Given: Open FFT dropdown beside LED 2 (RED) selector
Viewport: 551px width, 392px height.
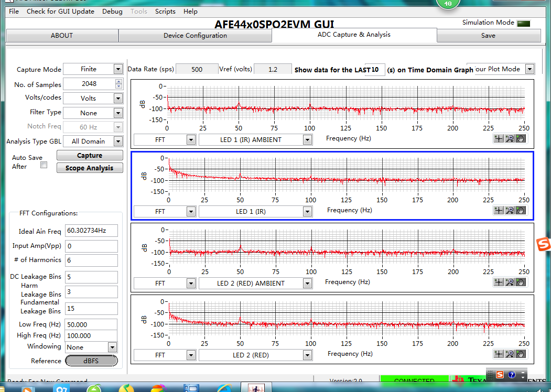Looking at the screenshot, I should (x=191, y=355).
